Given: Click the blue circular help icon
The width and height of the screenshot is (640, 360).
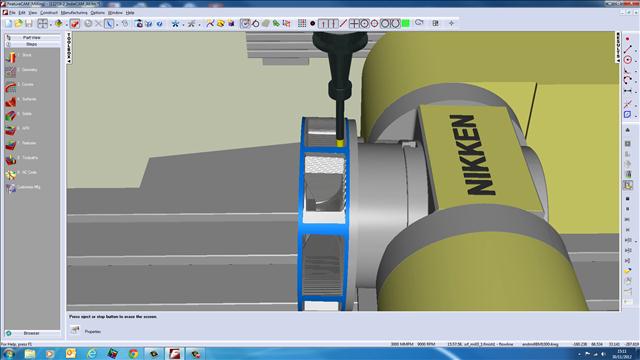Looking at the screenshot, I should 160,24.
